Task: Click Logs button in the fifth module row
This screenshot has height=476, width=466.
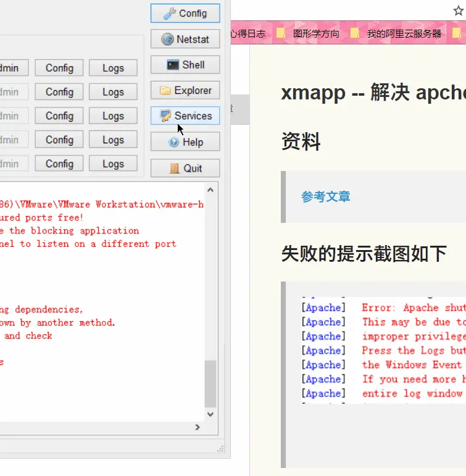Action: 113,164
